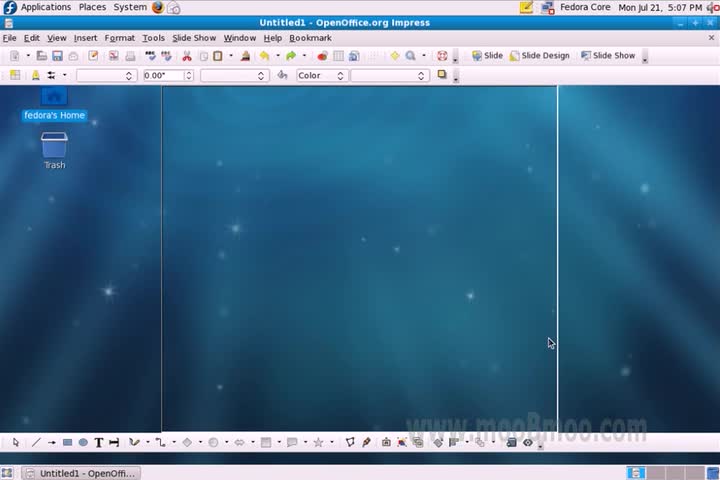Open the File menu

10,38
